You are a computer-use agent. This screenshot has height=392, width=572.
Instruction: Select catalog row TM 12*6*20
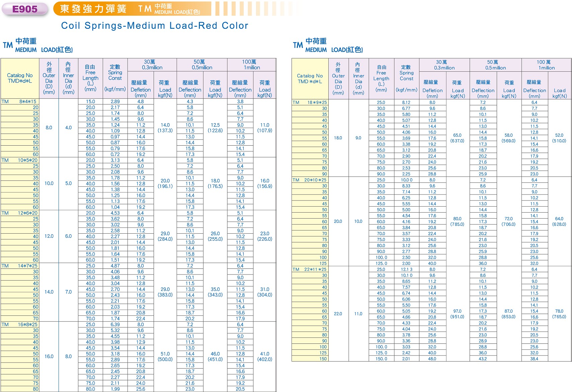[x=20, y=213]
